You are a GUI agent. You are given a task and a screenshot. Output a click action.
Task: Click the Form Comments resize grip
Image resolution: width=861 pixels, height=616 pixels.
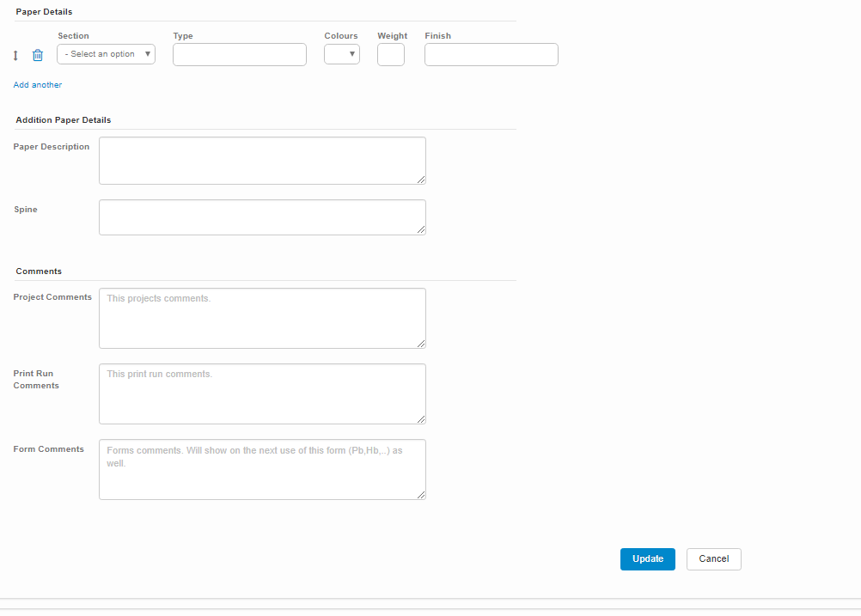click(421, 495)
